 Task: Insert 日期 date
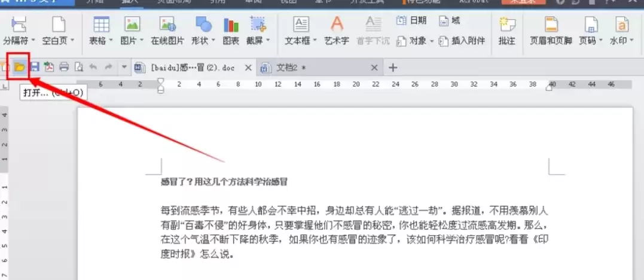coord(411,20)
